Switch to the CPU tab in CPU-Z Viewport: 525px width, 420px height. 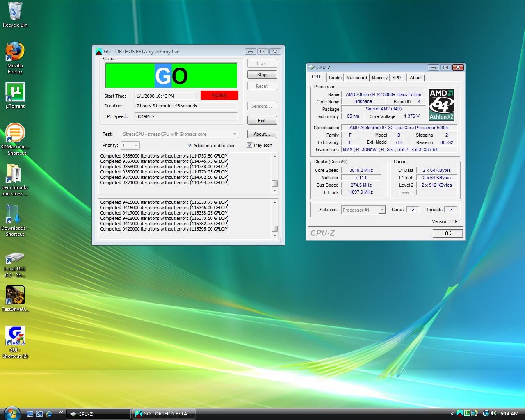[x=316, y=77]
